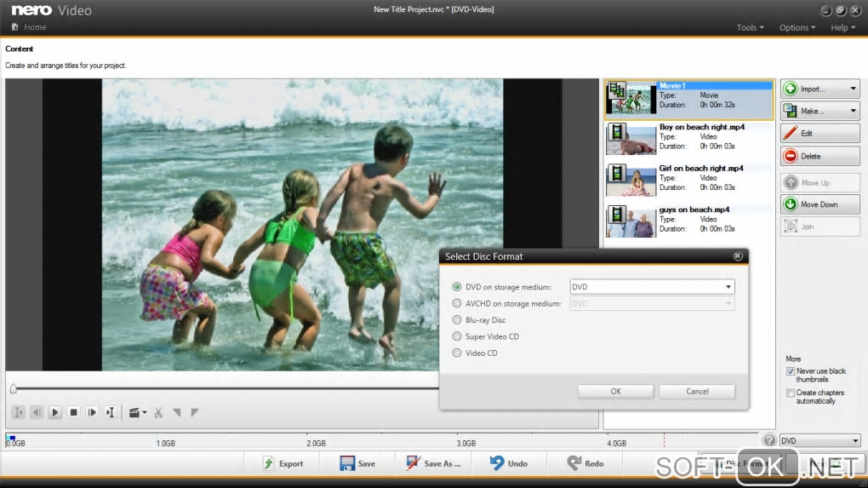This screenshot has height=488, width=868.
Task: Play the video preview
Action: click(54, 412)
